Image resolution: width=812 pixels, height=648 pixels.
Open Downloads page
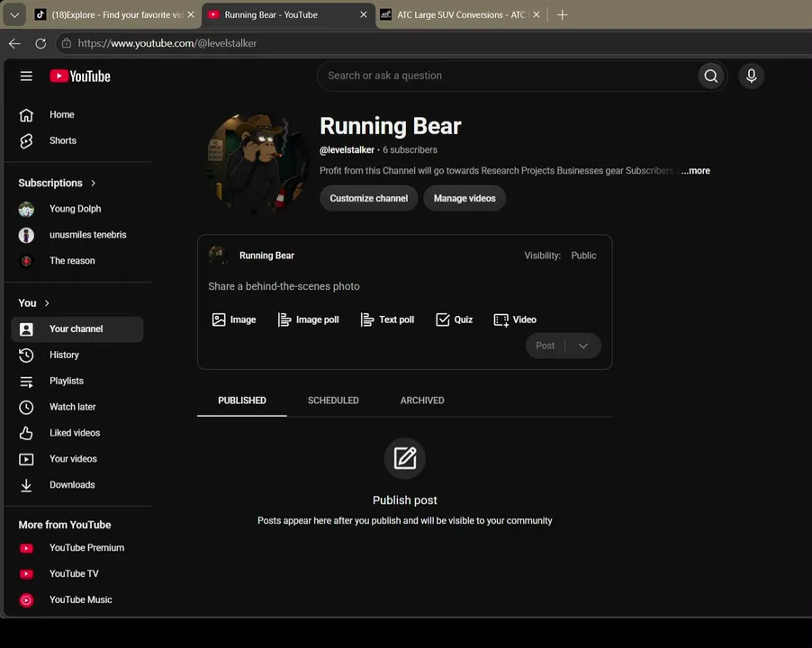77,485
